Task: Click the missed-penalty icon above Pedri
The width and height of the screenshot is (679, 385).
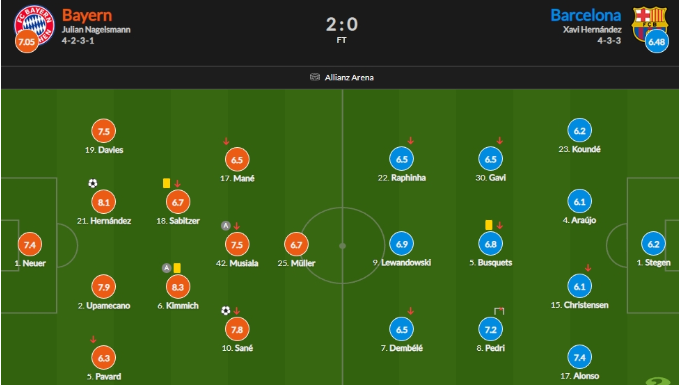Action: click(499, 311)
